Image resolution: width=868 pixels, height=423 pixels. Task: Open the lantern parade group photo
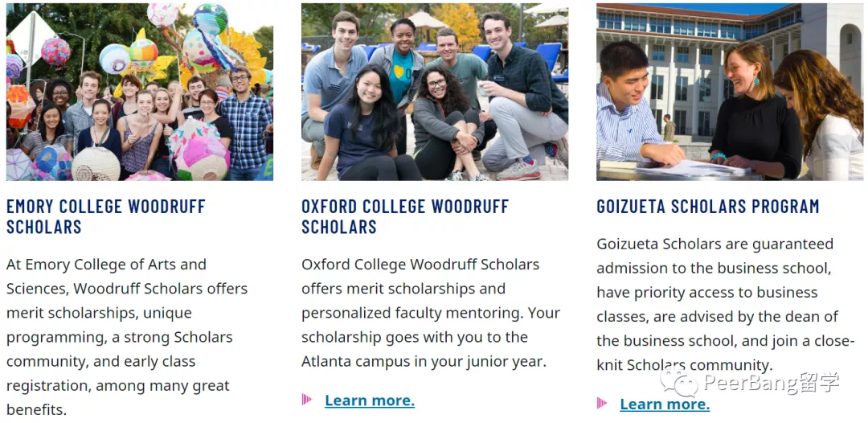point(139,92)
